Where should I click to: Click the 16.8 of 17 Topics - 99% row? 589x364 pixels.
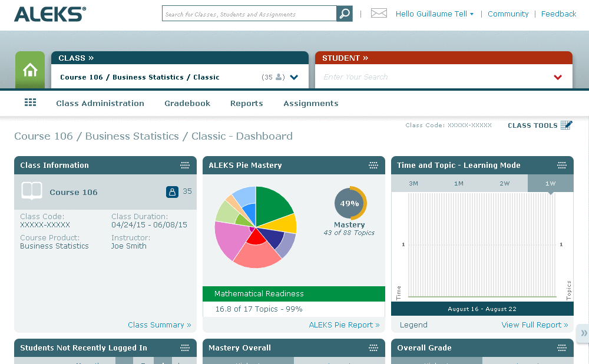click(x=294, y=309)
